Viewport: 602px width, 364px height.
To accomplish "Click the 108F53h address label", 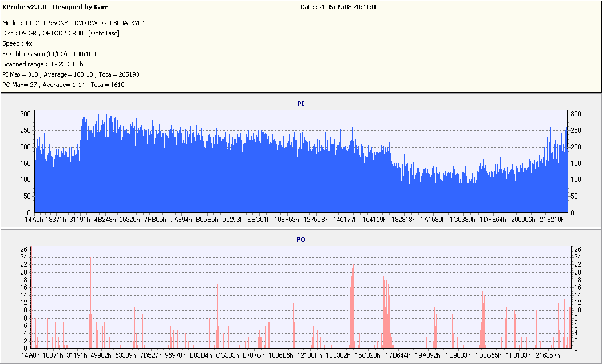I will point(287,220).
